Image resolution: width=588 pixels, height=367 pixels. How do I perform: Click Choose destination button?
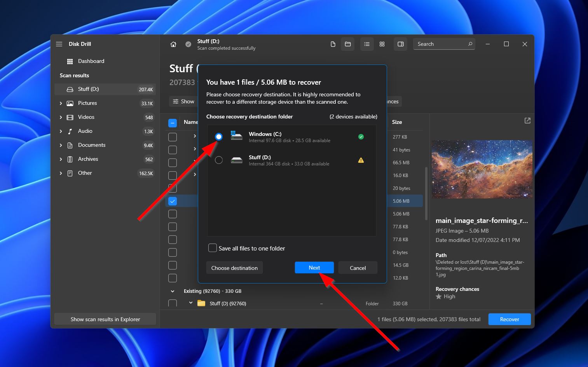(234, 268)
